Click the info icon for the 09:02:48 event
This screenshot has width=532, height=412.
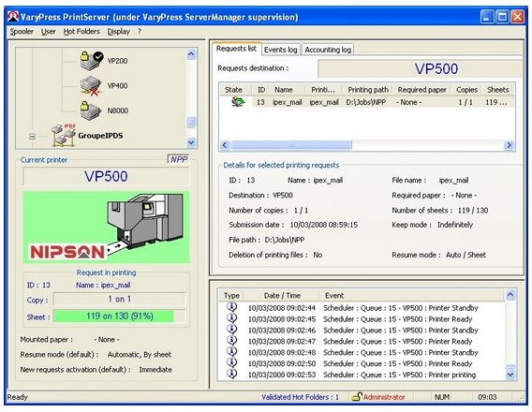pyautogui.click(x=231, y=352)
